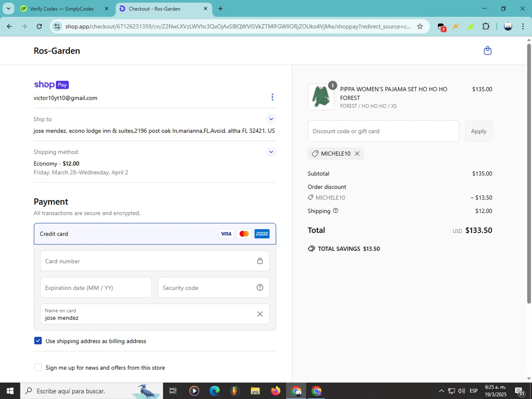
Task: Open the Chrome three-dot menu
Action: pyautogui.click(x=523, y=26)
